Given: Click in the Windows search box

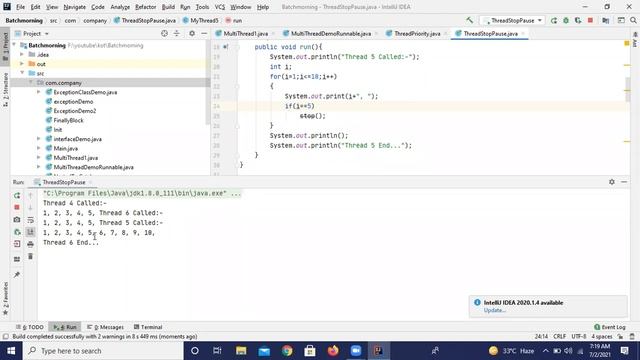Looking at the screenshot, I should click(x=103, y=351).
